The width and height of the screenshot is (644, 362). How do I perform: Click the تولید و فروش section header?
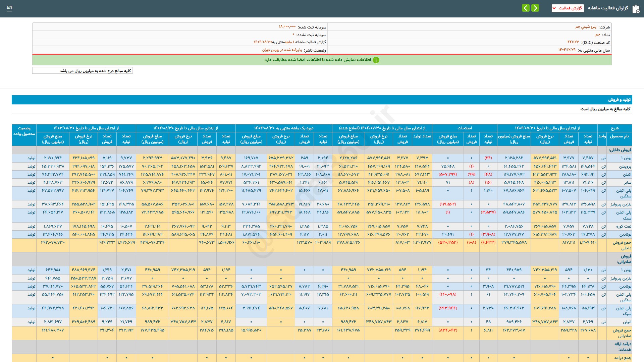[x=619, y=100]
